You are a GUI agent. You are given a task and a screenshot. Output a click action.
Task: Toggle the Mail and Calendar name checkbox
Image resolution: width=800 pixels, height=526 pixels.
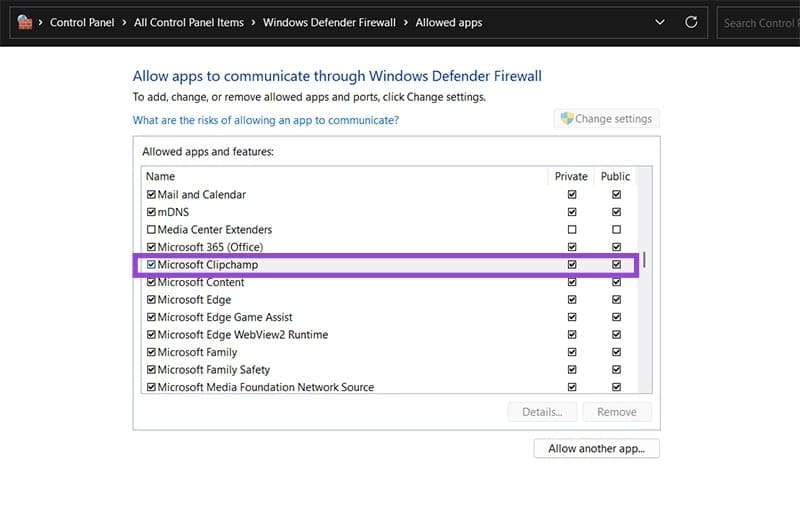click(x=151, y=194)
